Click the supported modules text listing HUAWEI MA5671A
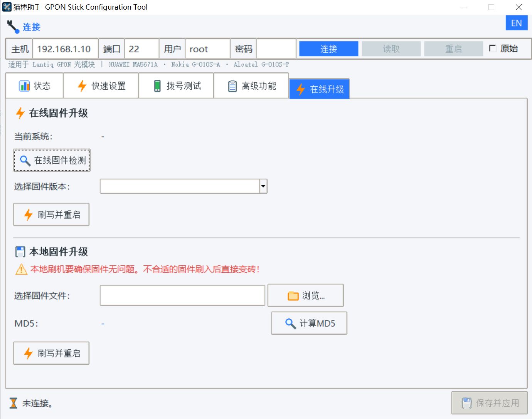532x419 pixels. coord(148,64)
